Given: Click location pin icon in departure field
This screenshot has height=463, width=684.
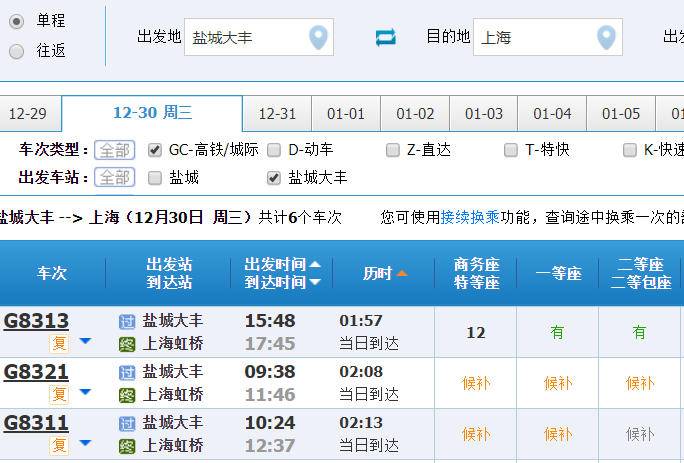Looking at the screenshot, I should 318,38.
